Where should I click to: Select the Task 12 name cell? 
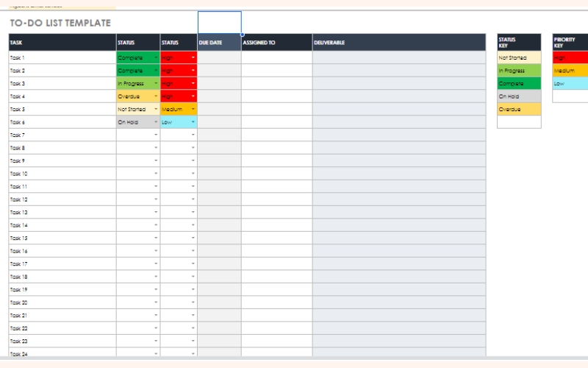62,199
